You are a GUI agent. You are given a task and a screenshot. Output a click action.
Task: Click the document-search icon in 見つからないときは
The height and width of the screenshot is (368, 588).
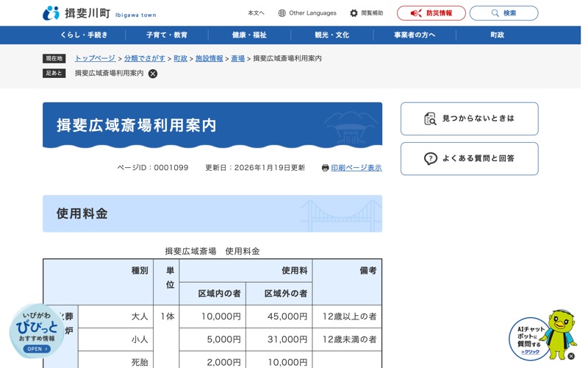click(x=430, y=118)
